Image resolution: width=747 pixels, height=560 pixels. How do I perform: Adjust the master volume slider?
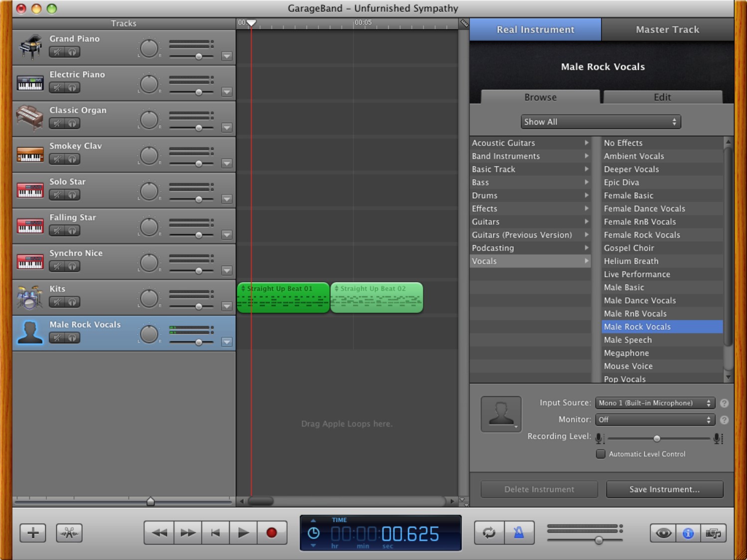click(x=599, y=540)
